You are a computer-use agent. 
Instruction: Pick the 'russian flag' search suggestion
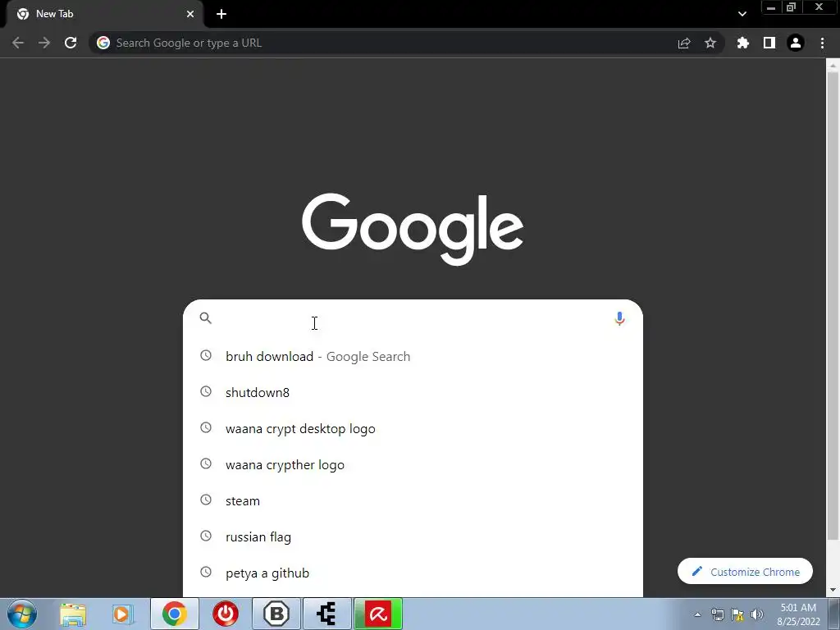[413, 536]
